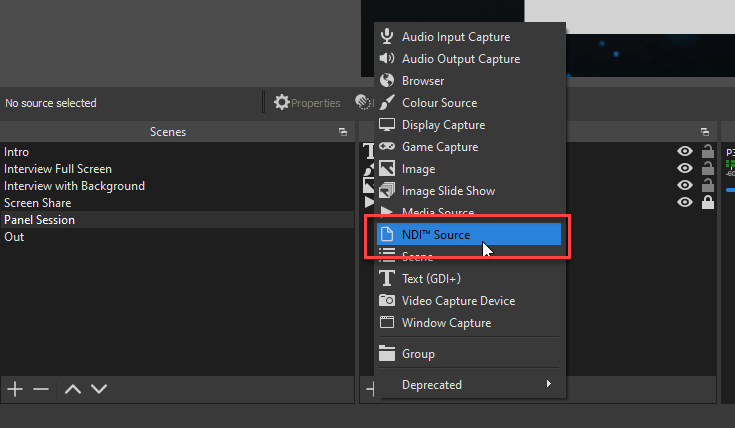This screenshot has height=428, width=735.
Task: Click the document icon beside NDI Source
Action: [x=387, y=234]
